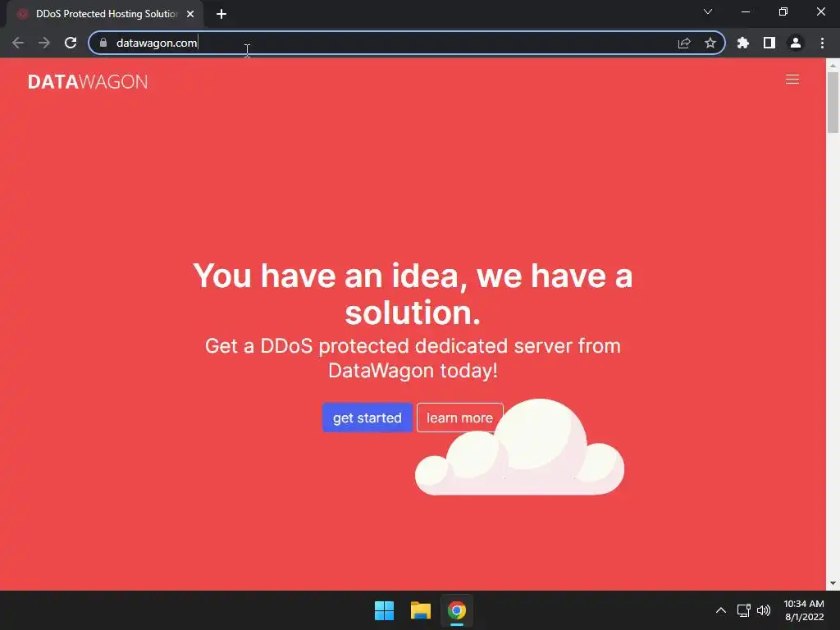Open the Chrome three-dot menu

[x=822, y=43]
